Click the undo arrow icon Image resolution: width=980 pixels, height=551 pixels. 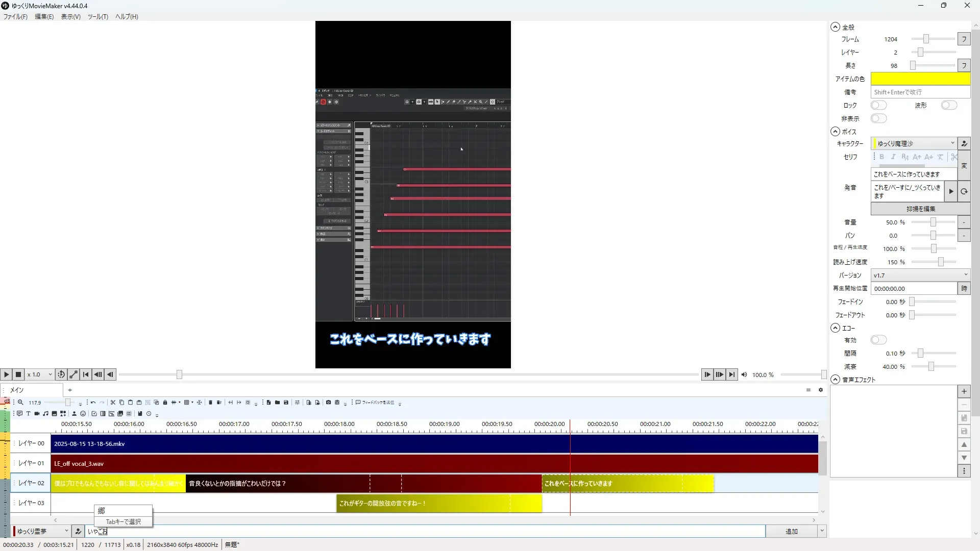pos(93,403)
